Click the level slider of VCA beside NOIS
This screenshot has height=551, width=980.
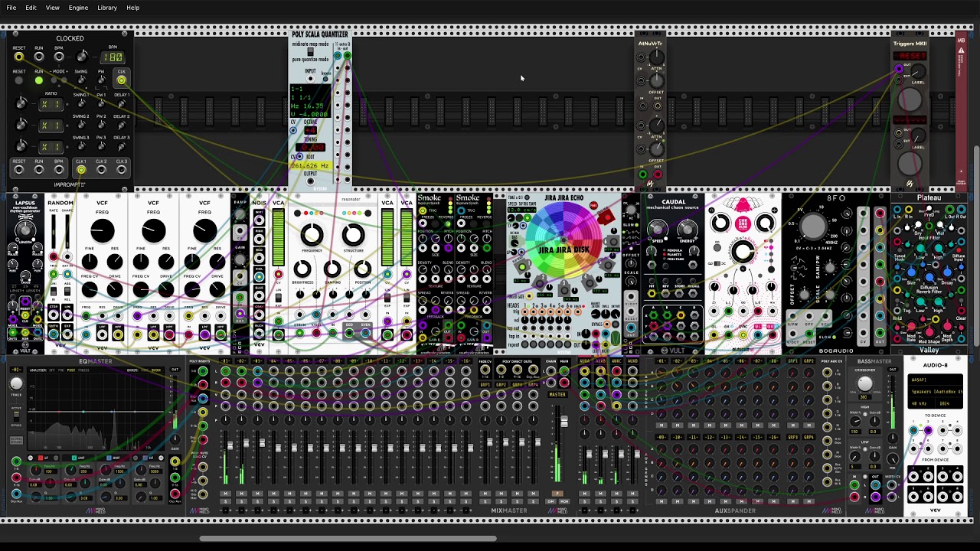pos(278,237)
